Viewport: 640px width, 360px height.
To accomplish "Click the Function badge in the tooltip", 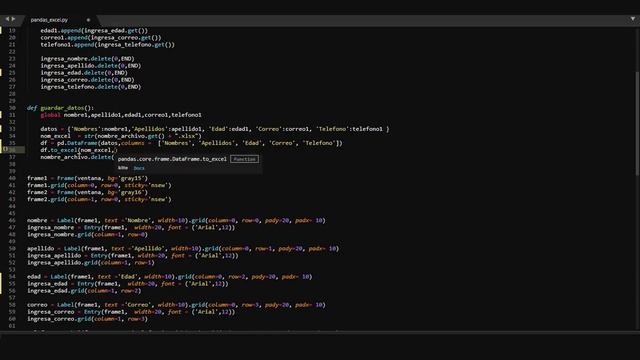I will (244, 159).
